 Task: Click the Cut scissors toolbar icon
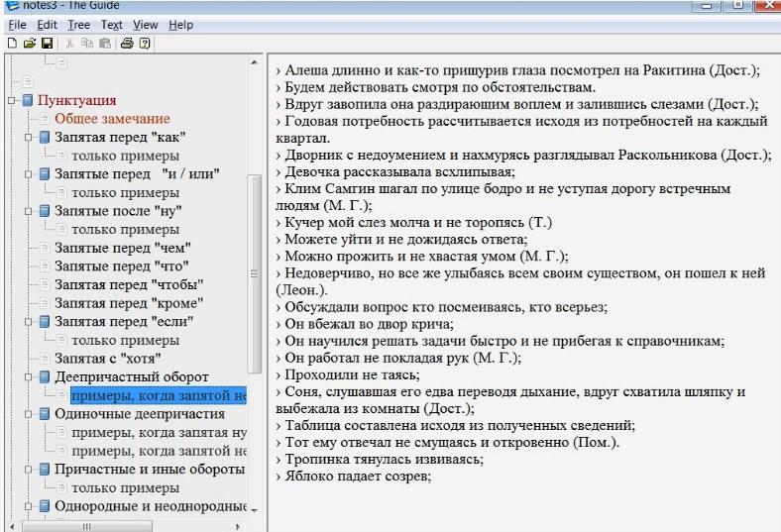click(x=70, y=44)
